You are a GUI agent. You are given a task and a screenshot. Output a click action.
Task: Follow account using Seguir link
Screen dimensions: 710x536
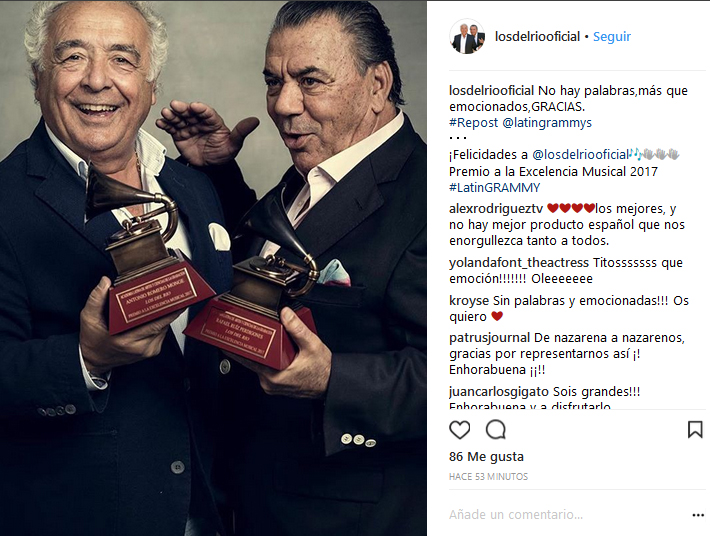(612, 37)
